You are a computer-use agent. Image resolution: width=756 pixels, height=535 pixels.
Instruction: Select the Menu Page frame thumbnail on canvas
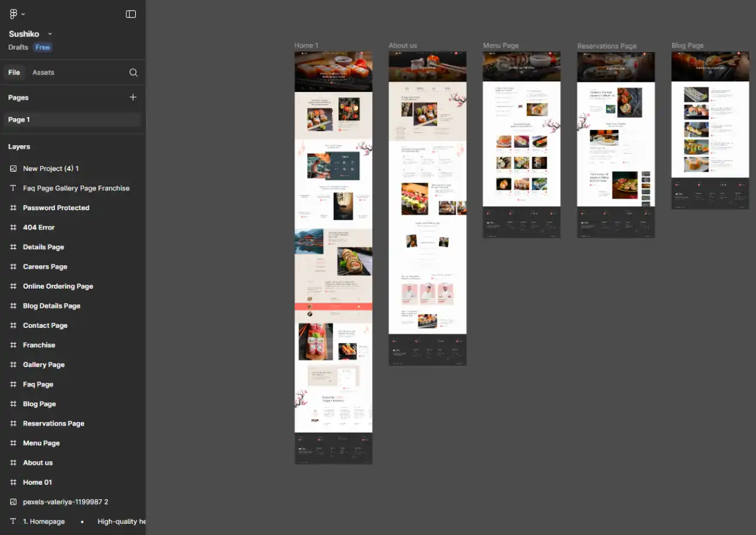(521, 145)
